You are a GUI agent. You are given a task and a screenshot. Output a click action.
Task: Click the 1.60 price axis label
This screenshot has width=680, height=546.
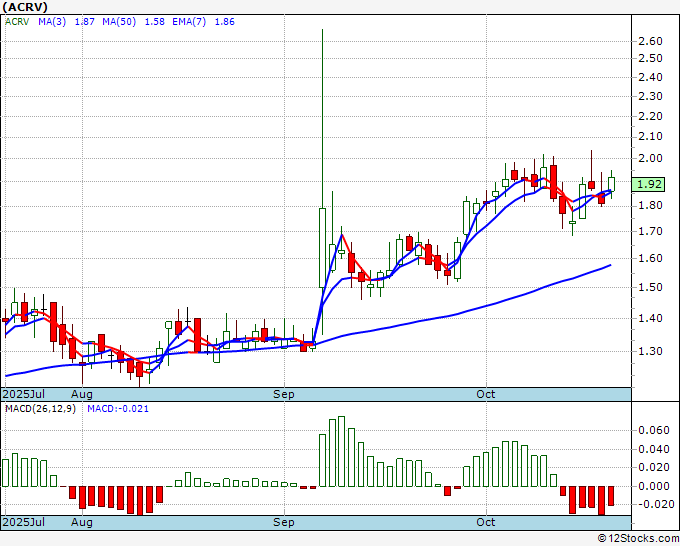coord(651,258)
